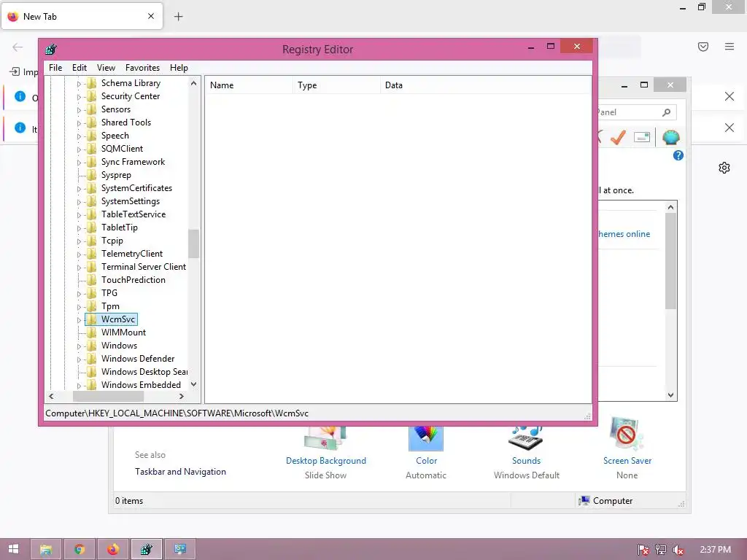Open the File menu

tap(55, 68)
